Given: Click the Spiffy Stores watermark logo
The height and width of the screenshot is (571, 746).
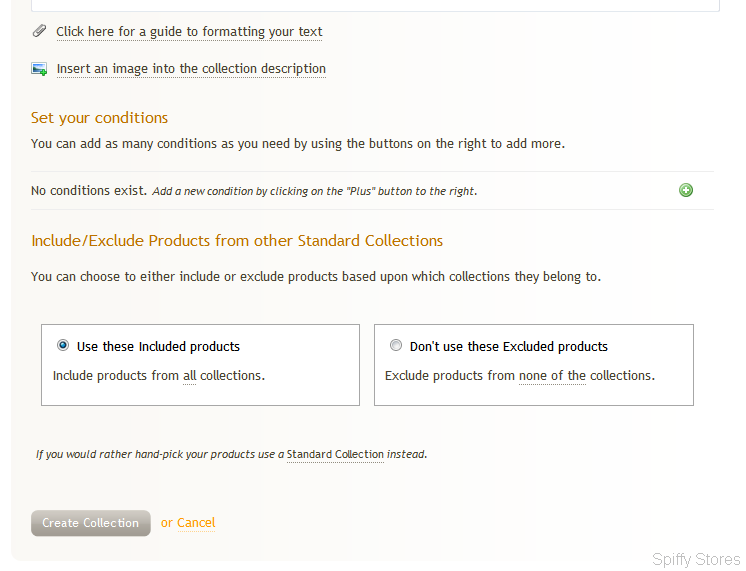Looking at the screenshot, I should pos(696,559).
